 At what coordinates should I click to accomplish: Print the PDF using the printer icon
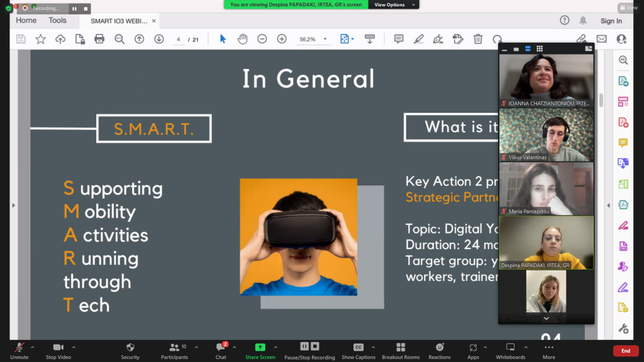click(x=99, y=39)
